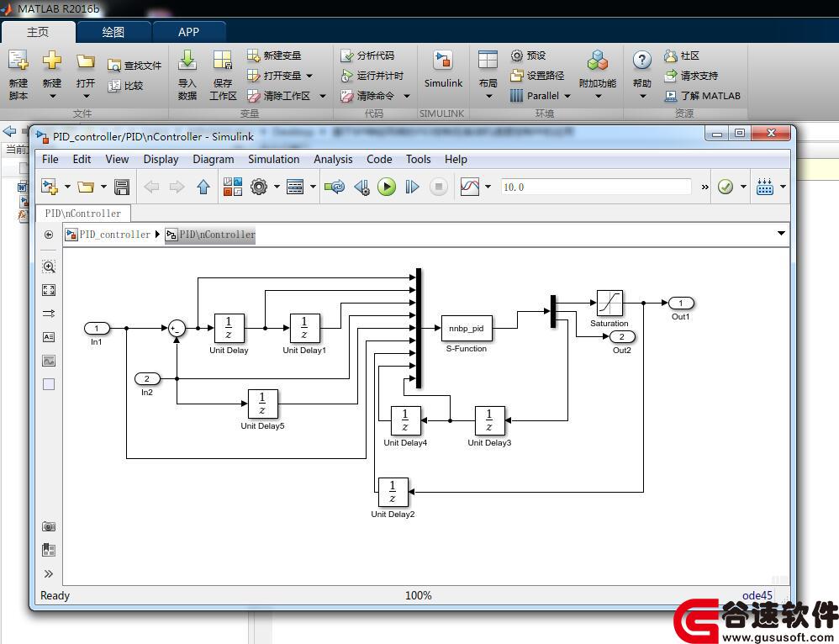Open the Parallel dropdown in ribbon
The image size is (839, 644).
(x=567, y=96)
